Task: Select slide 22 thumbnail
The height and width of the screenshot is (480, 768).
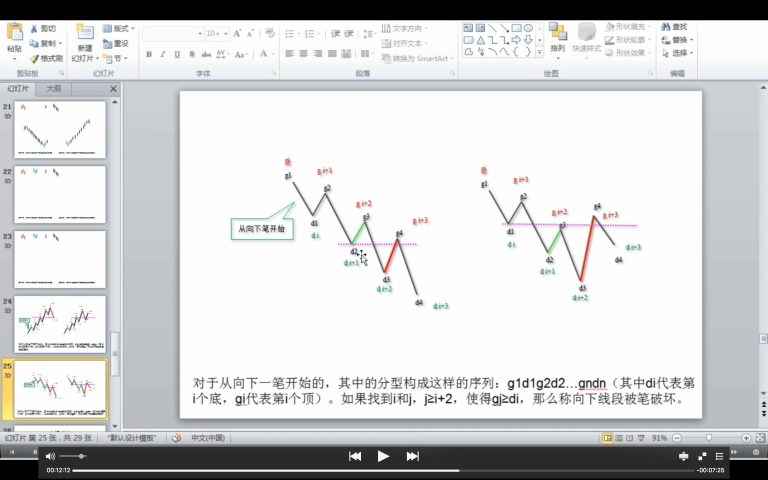Action: 60,194
